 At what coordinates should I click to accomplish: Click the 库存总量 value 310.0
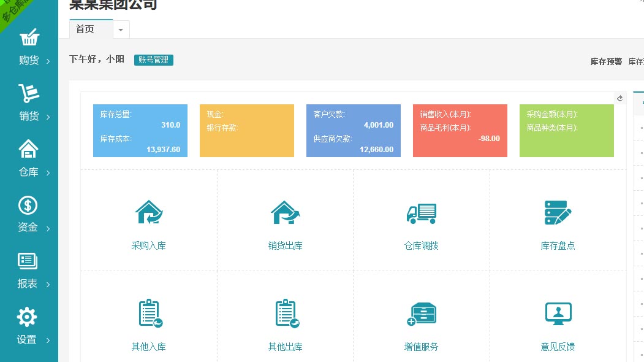[x=171, y=125]
